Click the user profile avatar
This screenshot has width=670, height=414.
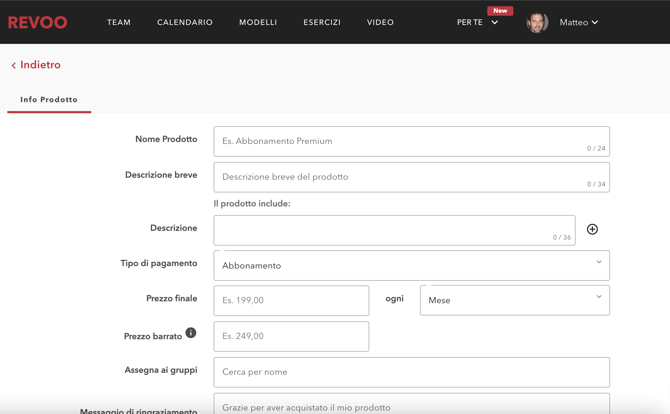[x=537, y=22]
